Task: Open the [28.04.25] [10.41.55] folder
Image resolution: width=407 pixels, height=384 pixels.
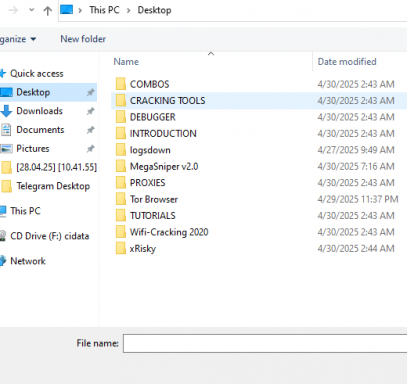Action: click(x=57, y=167)
